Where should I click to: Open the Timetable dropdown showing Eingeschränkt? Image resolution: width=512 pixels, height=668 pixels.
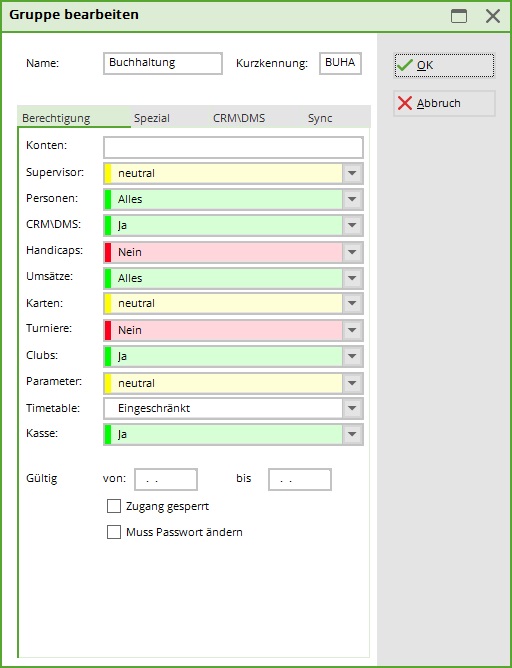coord(352,408)
